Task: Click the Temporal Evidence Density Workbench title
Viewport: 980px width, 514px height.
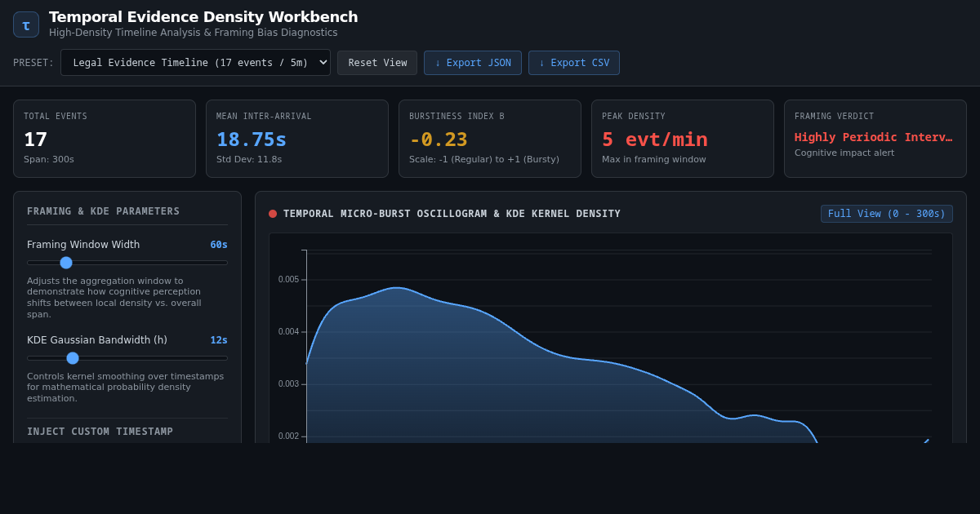Action: pyautogui.click(x=203, y=17)
